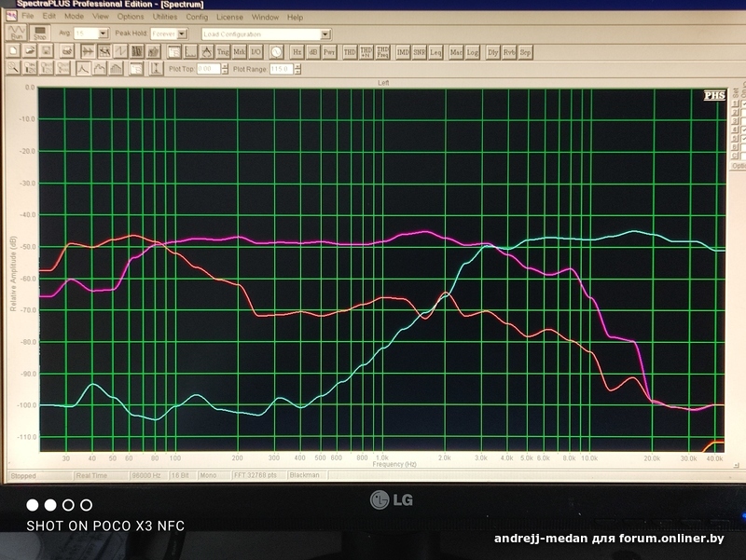Open the Rvb reverberation time button
The width and height of the screenshot is (746, 560).
pos(509,52)
